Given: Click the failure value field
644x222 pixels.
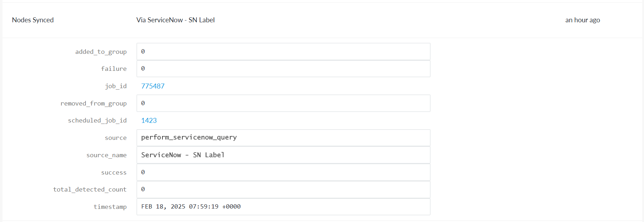Looking at the screenshot, I should pos(283,69).
